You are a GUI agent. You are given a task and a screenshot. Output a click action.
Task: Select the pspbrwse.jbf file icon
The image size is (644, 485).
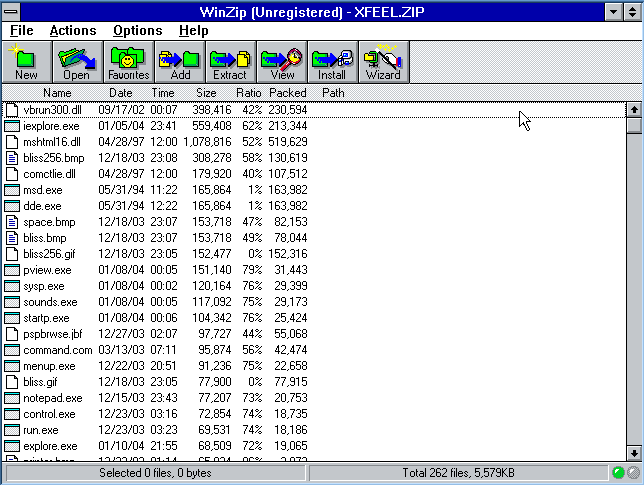12,334
